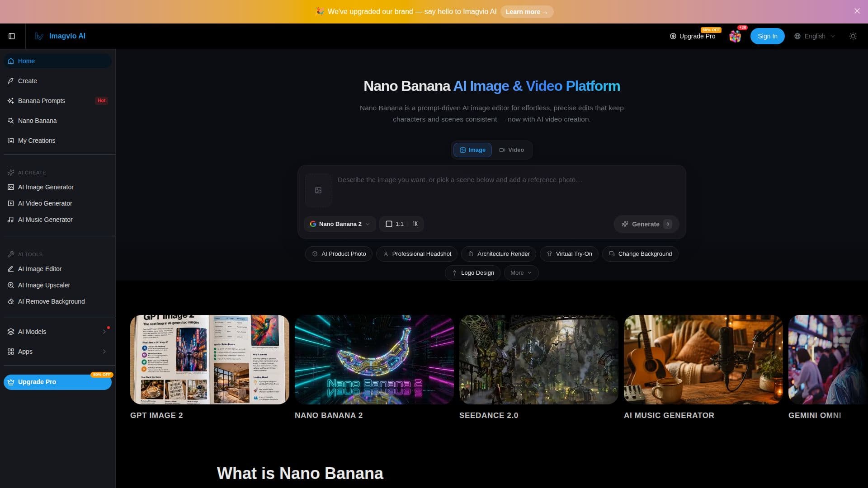The image size is (868, 488).
Task: Click the Google logo on model selector
Action: tap(313, 224)
